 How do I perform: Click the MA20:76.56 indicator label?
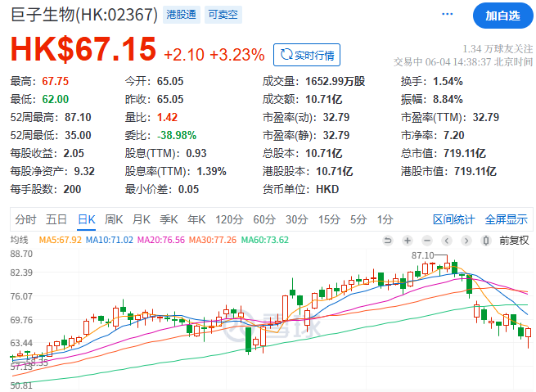[160, 240]
